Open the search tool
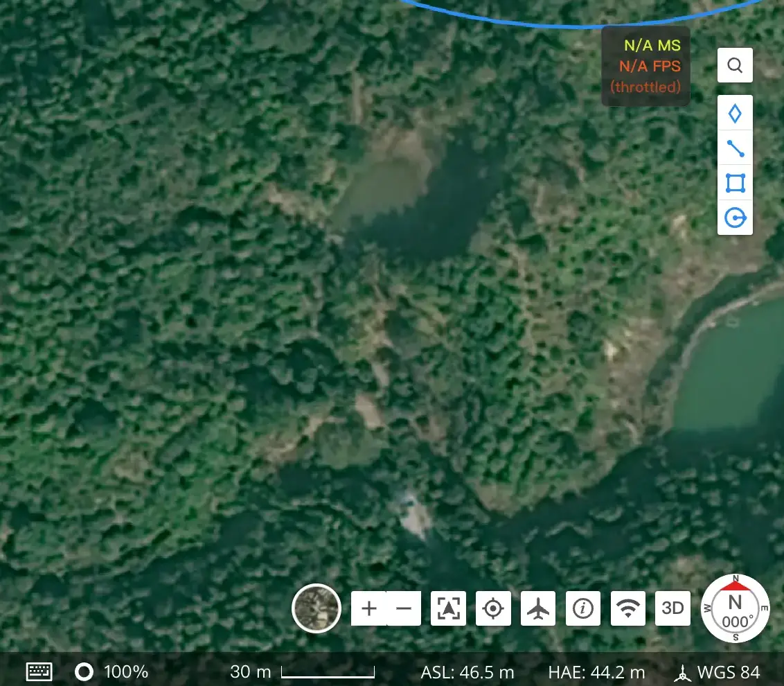The height and width of the screenshot is (686, 784). 735,65
